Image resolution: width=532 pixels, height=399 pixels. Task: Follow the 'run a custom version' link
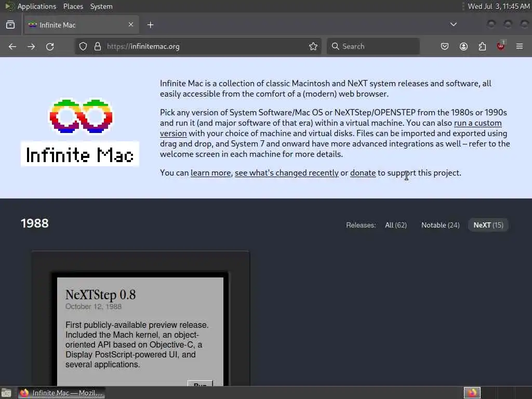(478, 123)
